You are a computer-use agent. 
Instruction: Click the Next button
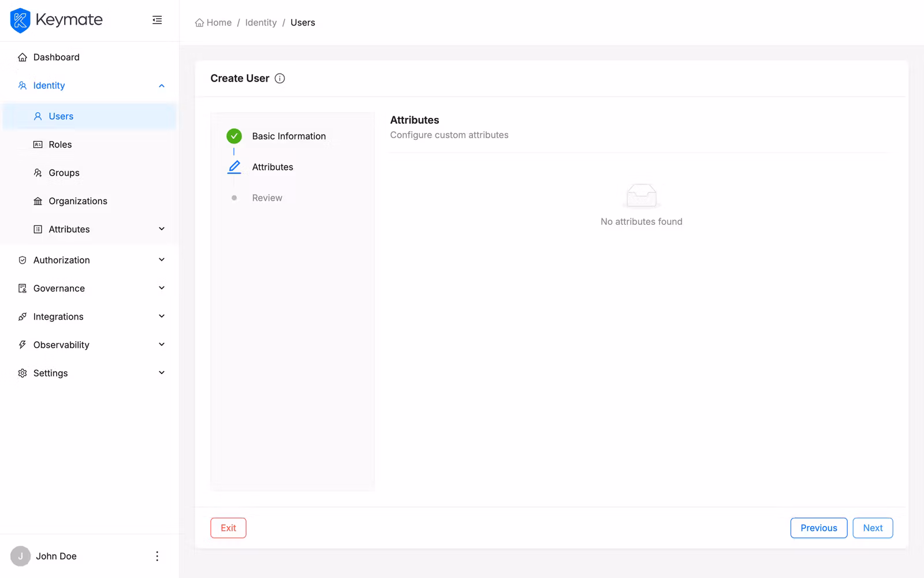pos(873,528)
